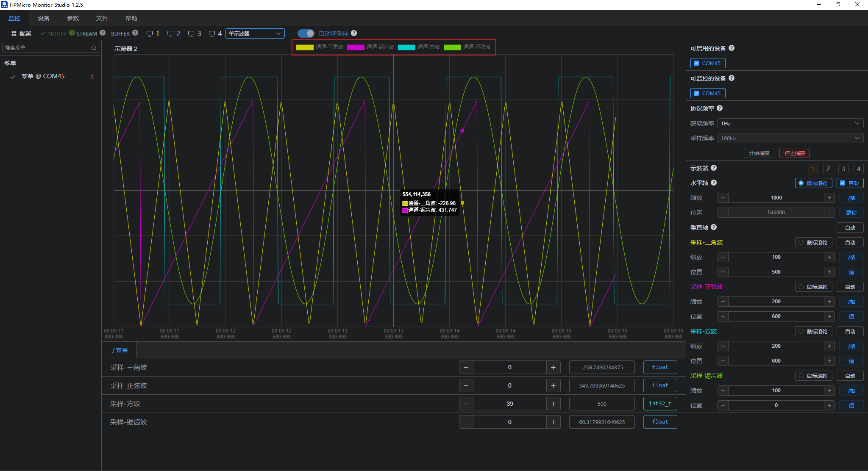Click the 自动 button for 垂直轴
This screenshot has height=471, width=868.
[x=850, y=227]
